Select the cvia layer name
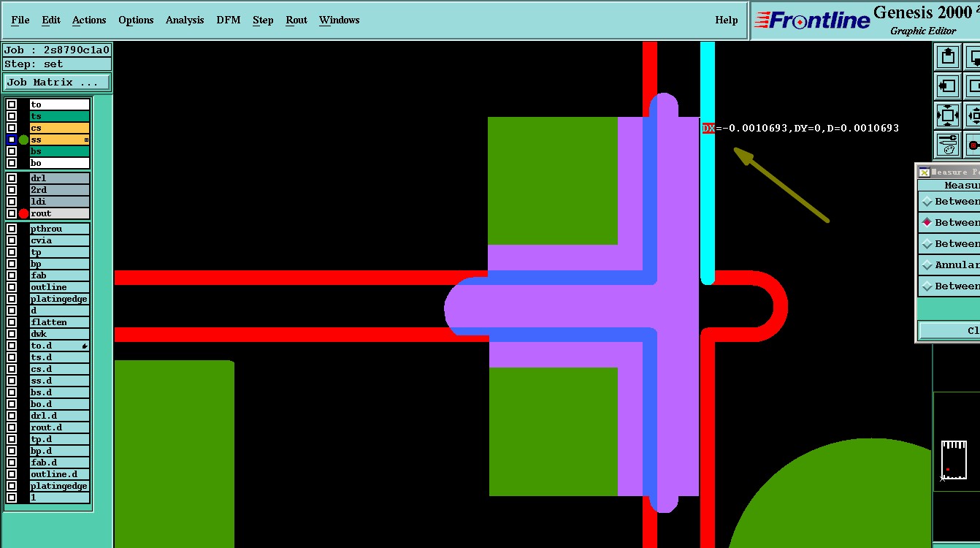The width and height of the screenshot is (980, 548). click(59, 240)
